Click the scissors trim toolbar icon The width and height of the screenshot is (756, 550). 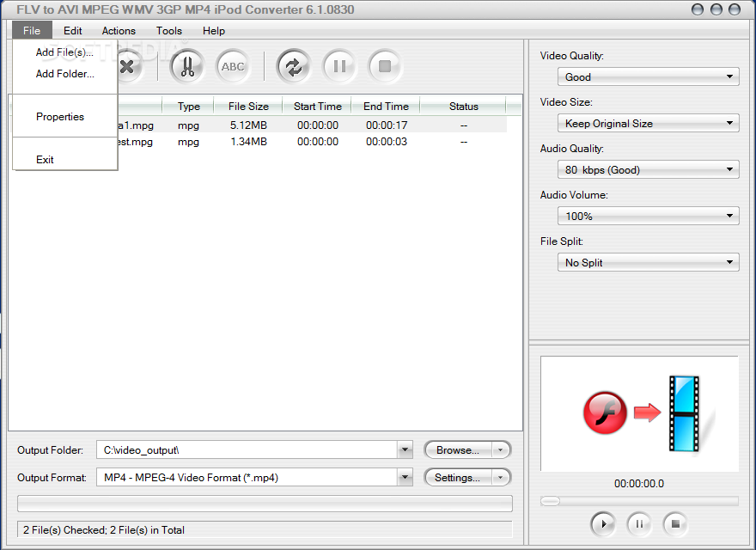[187, 66]
